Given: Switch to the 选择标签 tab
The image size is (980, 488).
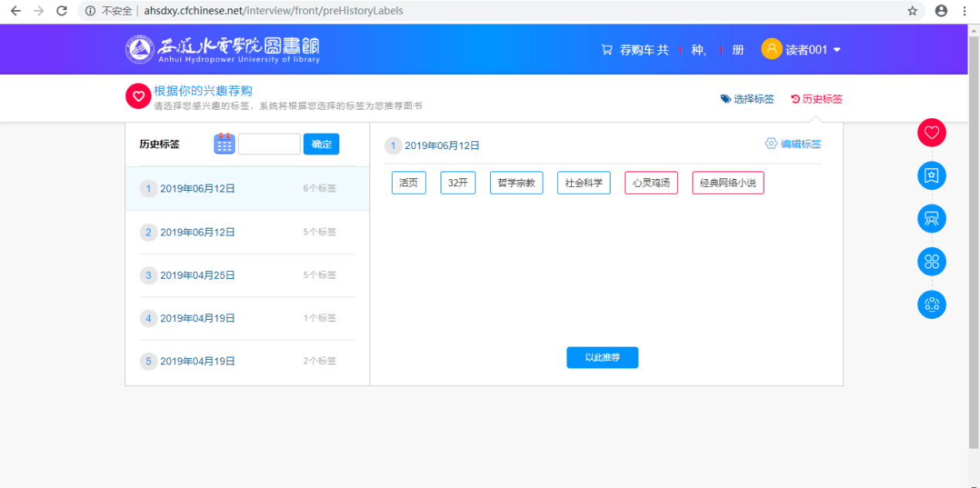Looking at the screenshot, I should [747, 99].
